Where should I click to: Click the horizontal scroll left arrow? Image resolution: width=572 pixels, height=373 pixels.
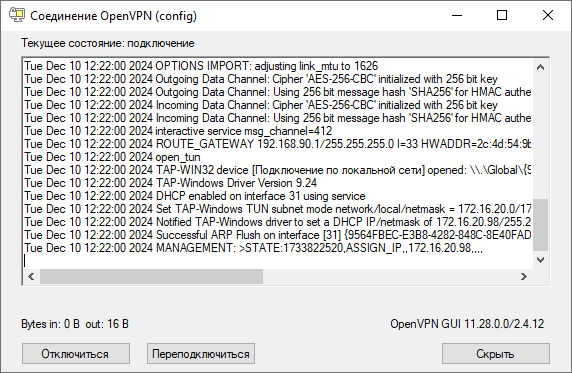click(31, 276)
